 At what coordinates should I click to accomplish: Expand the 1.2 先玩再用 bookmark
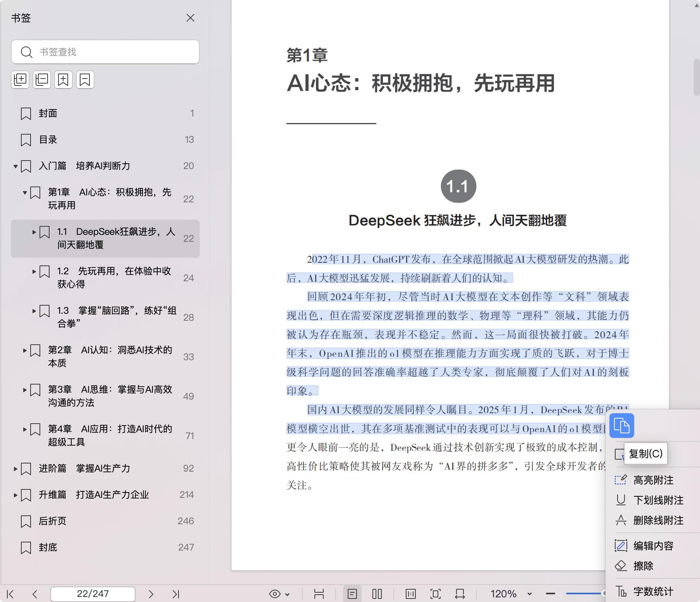(x=34, y=272)
